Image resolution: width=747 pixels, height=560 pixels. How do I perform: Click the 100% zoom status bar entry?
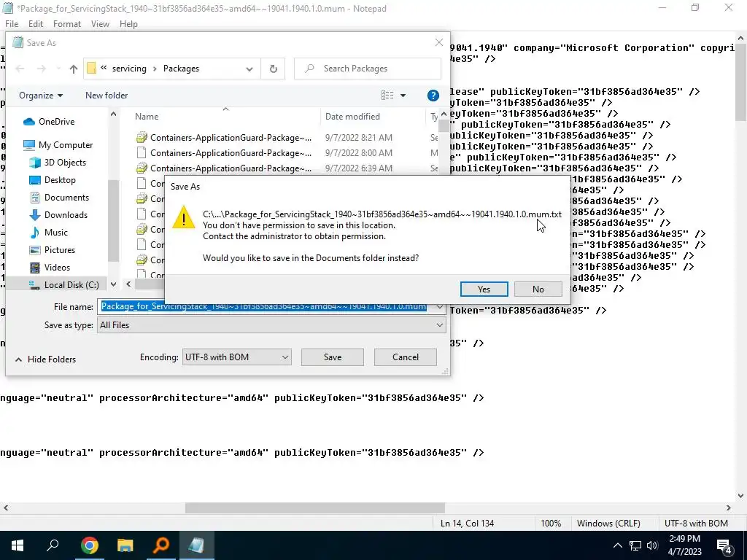(551, 524)
